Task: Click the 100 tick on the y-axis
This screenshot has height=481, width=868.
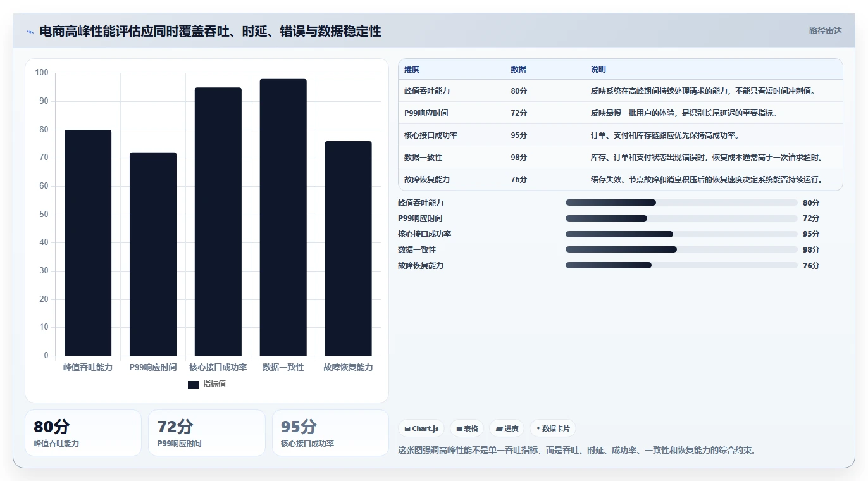Action: pyautogui.click(x=42, y=73)
